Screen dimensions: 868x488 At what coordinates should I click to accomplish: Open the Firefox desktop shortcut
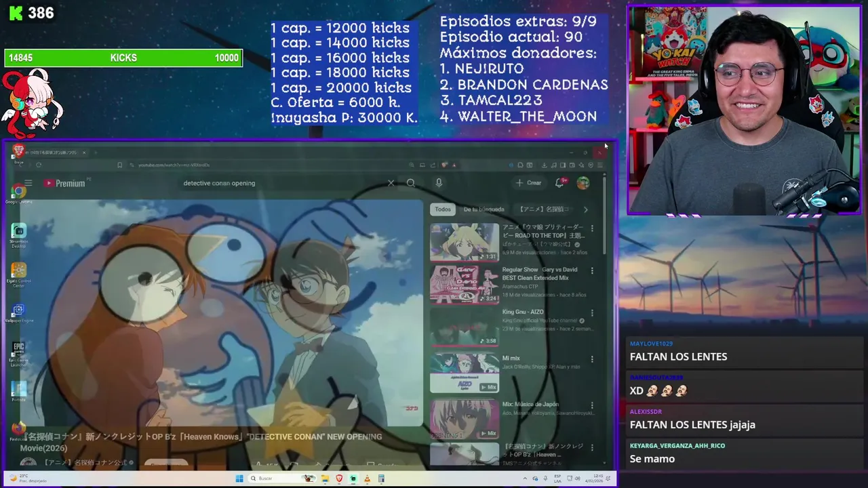tap(18, 430)
